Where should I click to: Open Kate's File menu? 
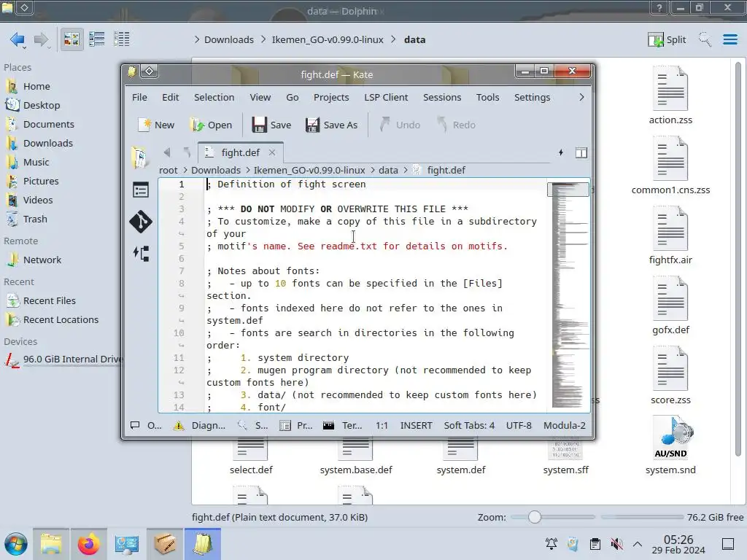pyautogui.click(x=139, y=97)
